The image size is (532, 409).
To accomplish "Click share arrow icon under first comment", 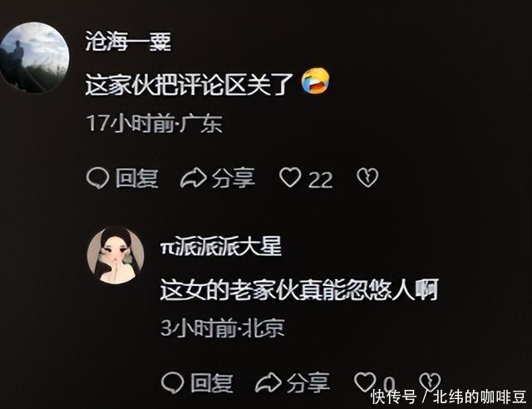I will [193, 178].
